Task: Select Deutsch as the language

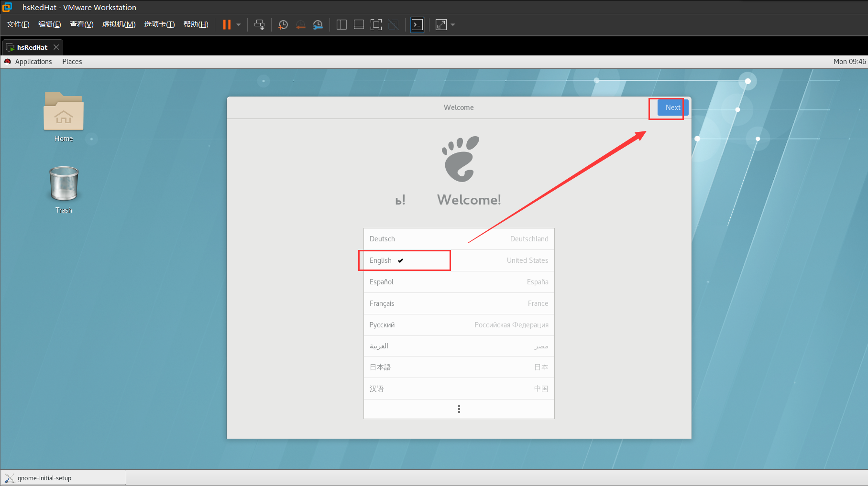Action: (458, 238)
